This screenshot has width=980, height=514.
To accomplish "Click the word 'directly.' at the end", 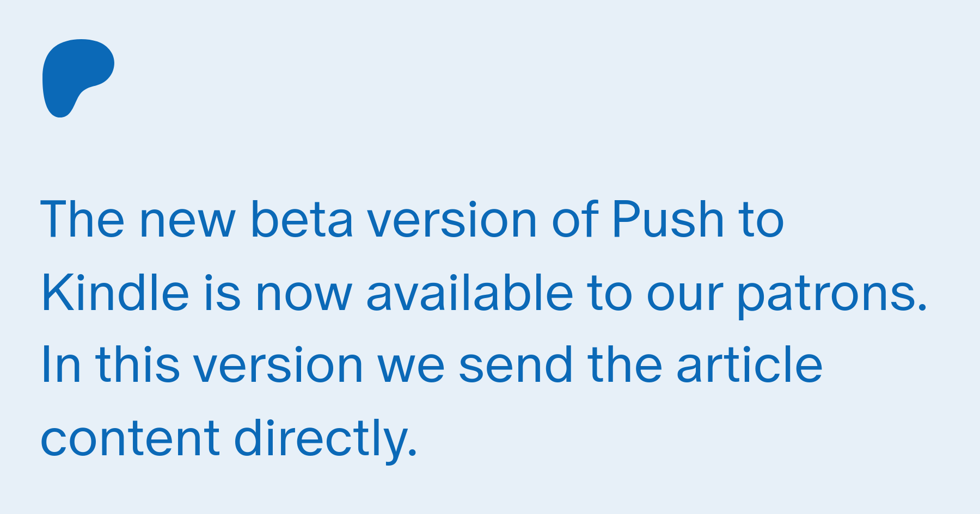I will pyautogui.click(x=326, y=439).
